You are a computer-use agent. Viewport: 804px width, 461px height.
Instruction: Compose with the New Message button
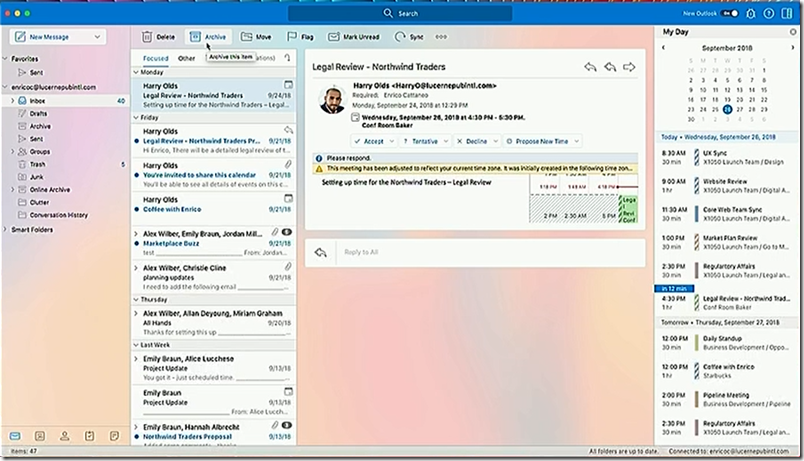point(50,37)
